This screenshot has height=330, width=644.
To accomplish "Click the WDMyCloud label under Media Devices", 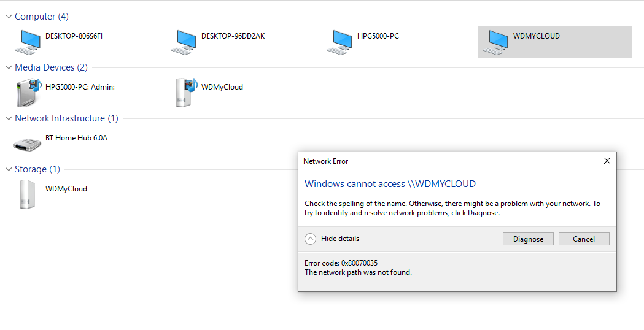I will coord(222,87).
